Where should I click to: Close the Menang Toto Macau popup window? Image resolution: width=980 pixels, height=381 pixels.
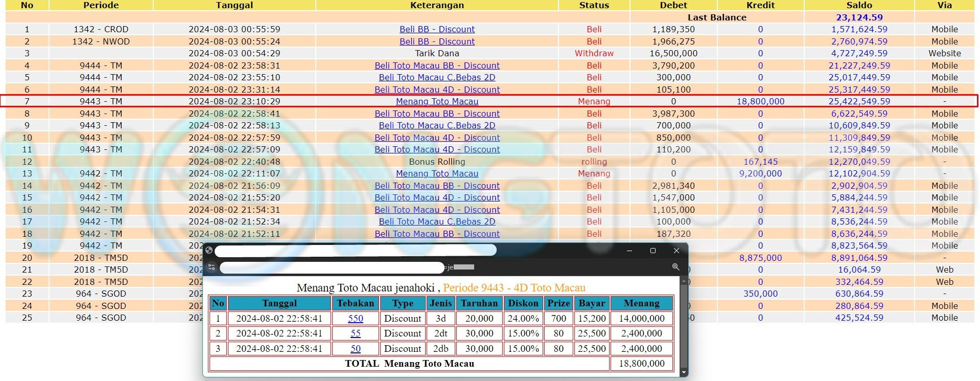[x=676, y=251]
